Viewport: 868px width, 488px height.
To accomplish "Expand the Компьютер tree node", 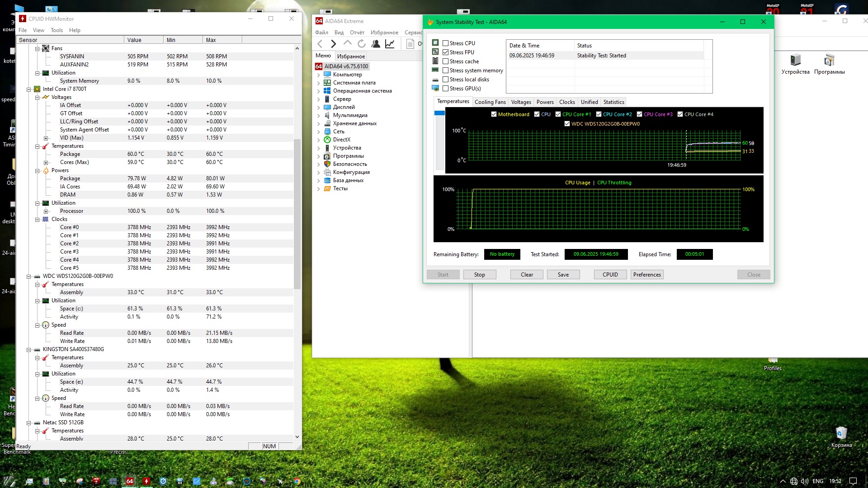I will 318,75.
